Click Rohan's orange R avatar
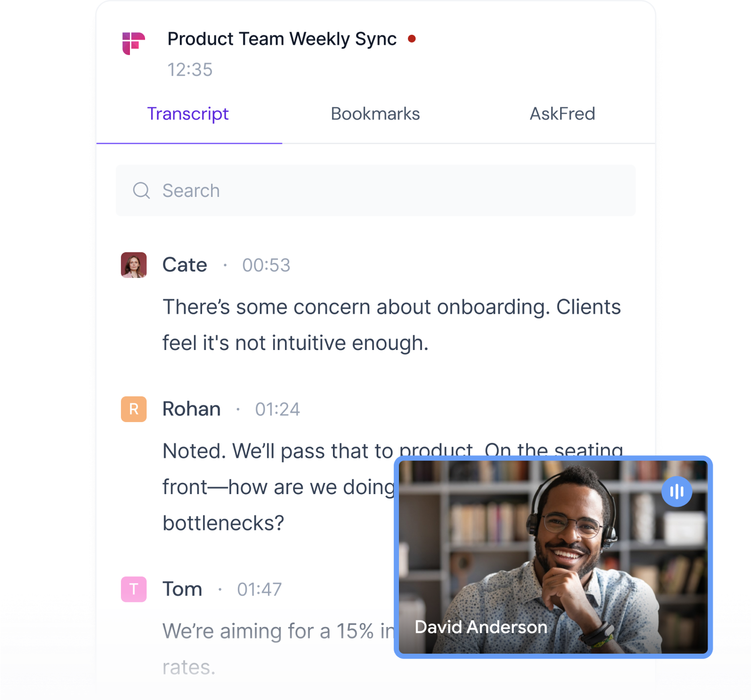This screenshot has width=751, height=700. [x=133, y=409]
